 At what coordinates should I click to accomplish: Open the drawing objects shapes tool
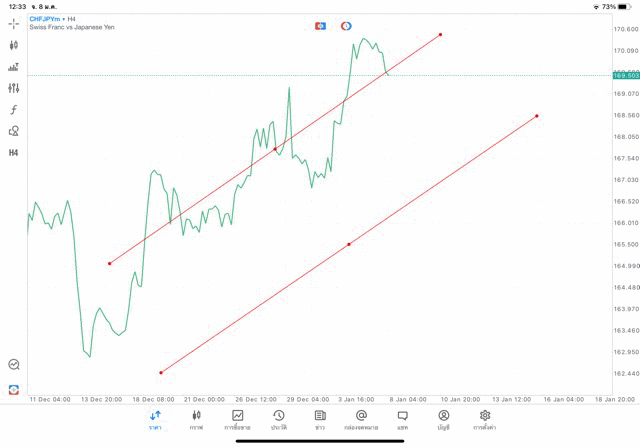14,131
